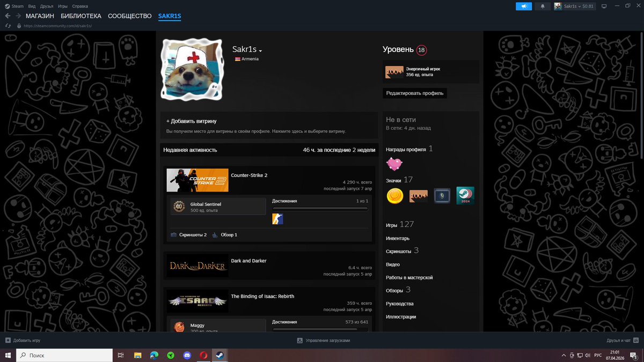The width and height of the screenshot is (644, 362).
Task: Click the padlock icon beside the URL
Action: 19,26
